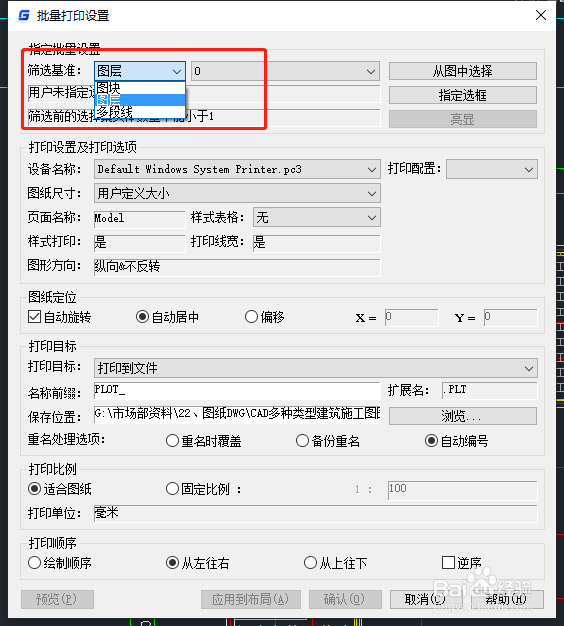The image size is (564, 626).
Task: Close the 批量打印设置 dialog
Action: (x=541, y=15)
